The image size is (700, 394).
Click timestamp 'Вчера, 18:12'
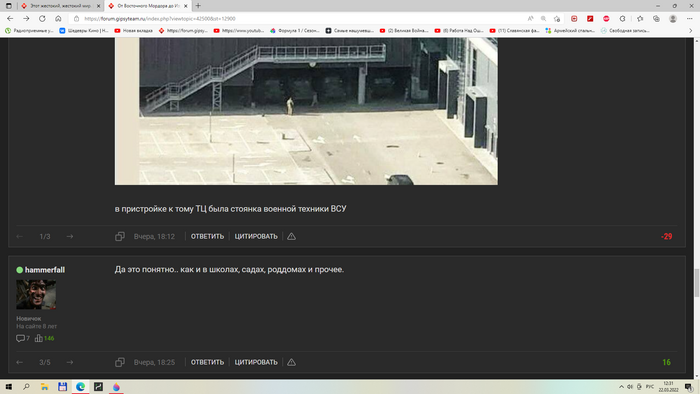[154, 236]
